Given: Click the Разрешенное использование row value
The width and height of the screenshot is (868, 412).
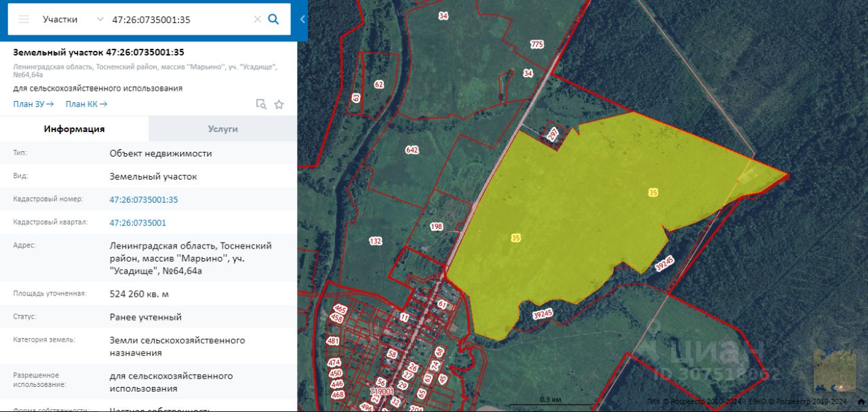Looking at the screenshot, I should [x=171, y=382].
